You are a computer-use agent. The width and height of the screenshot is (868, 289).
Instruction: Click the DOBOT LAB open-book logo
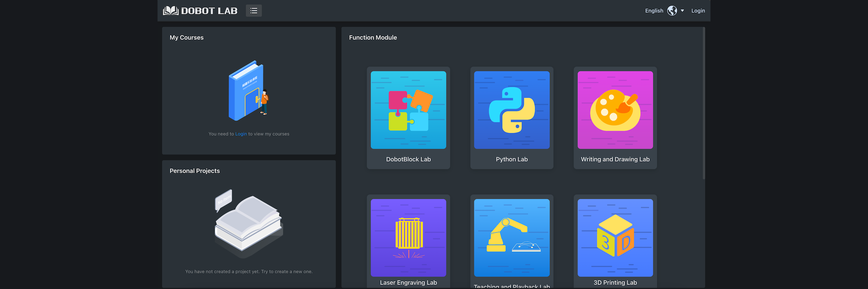[x=171, y=11]
